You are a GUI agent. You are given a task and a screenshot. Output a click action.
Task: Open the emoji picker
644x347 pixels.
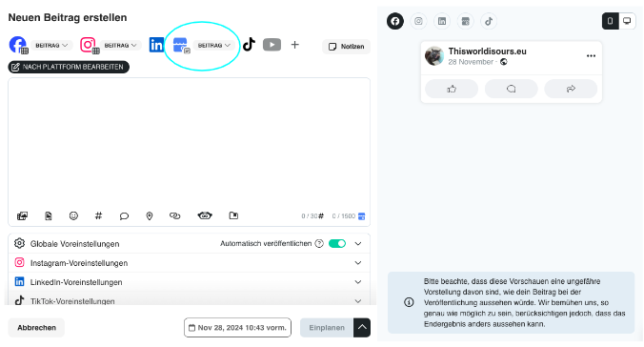pyautogui.click(x=73, y=215)
